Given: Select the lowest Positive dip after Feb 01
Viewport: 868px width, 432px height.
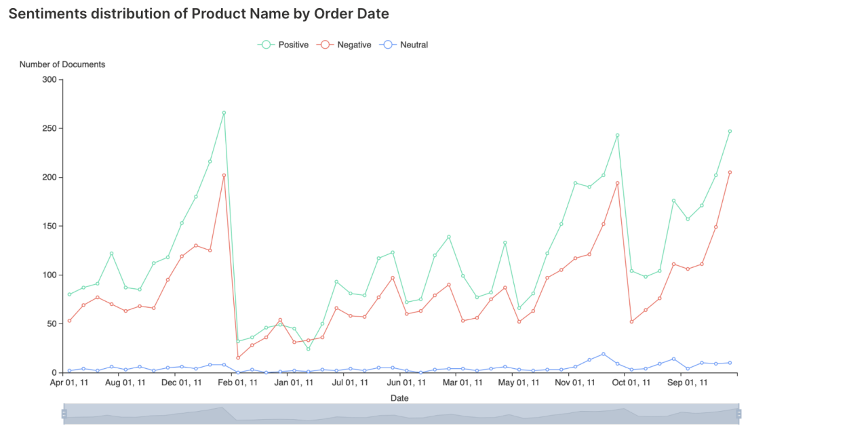Looking at the screenshot, I should click(308, 349).
